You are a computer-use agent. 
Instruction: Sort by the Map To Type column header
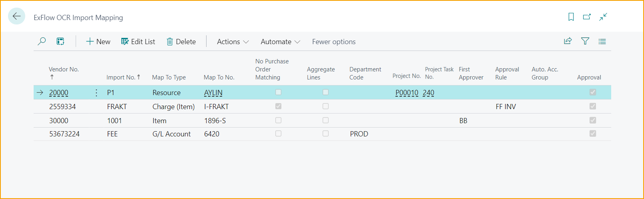169,77
